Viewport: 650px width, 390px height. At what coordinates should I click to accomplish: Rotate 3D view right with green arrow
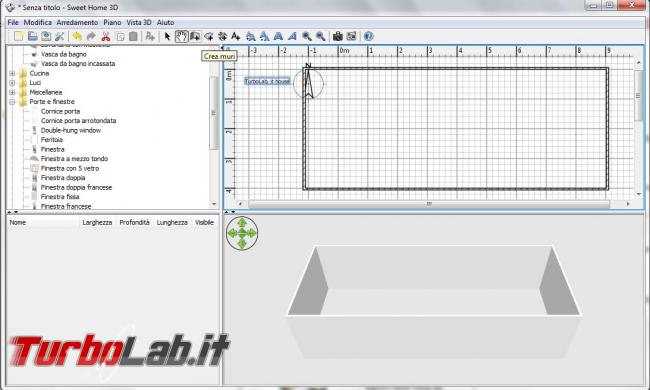(252, 233)
